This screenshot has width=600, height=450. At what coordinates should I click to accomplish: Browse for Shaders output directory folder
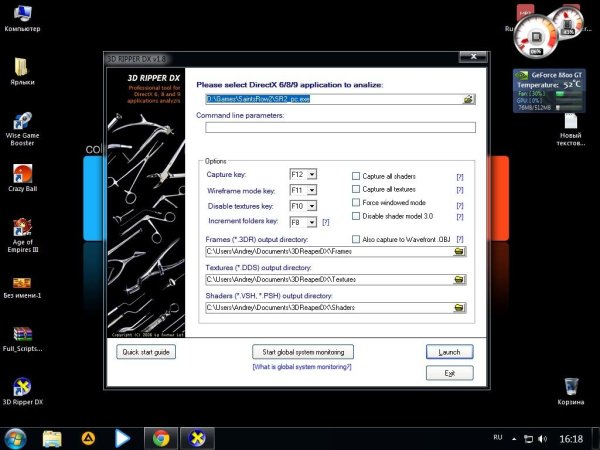[x=459, y=308]
